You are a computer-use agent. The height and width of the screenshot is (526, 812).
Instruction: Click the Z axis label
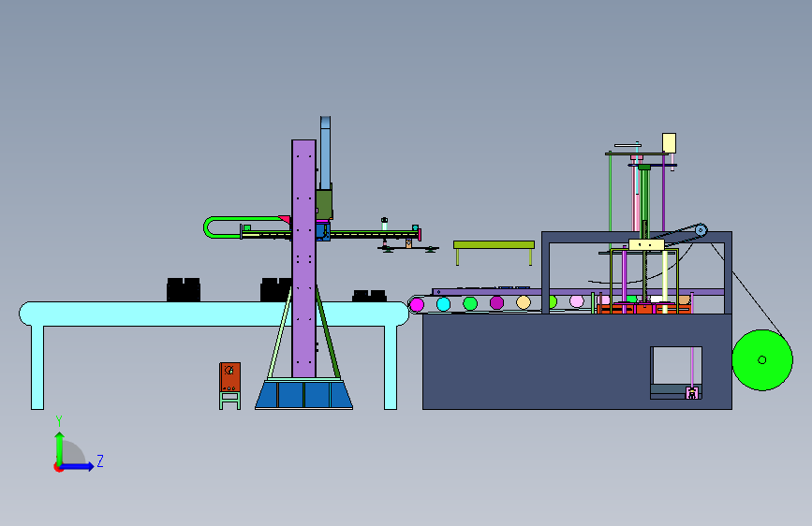[x=100, y=460]
